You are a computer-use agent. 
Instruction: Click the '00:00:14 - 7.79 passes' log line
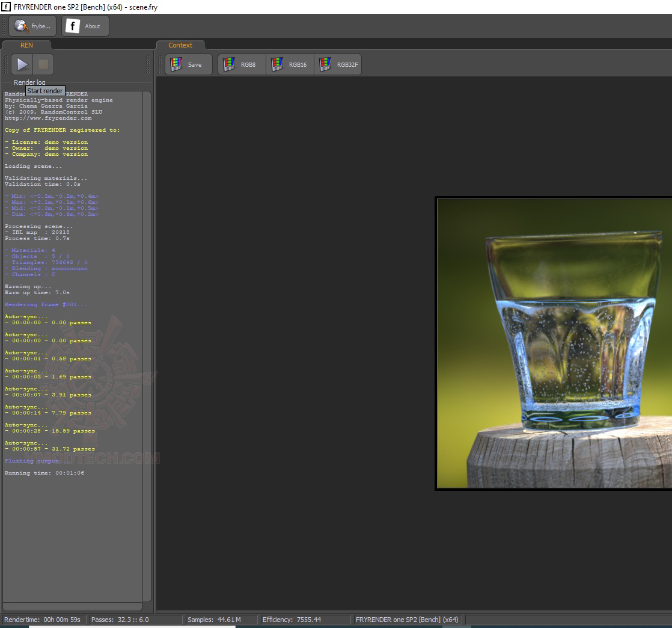tap(48, 413)
